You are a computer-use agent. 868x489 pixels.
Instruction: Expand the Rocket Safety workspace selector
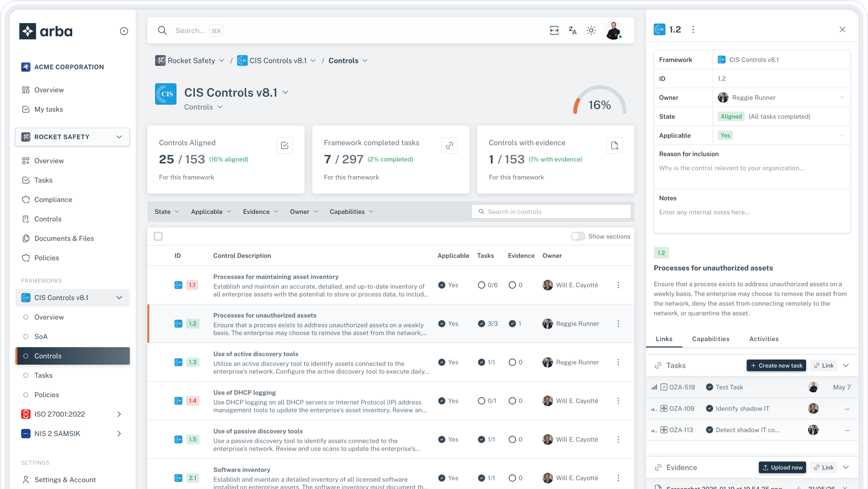point(73,137)
